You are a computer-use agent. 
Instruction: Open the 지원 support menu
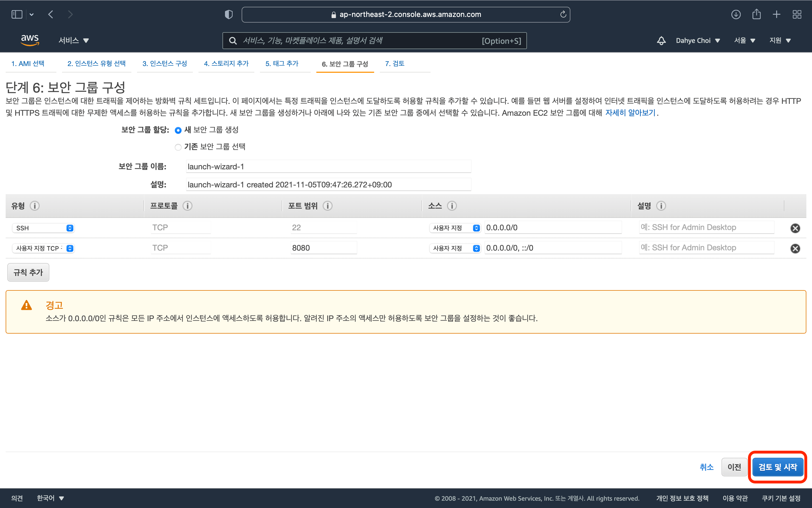(x=780, y=40)
